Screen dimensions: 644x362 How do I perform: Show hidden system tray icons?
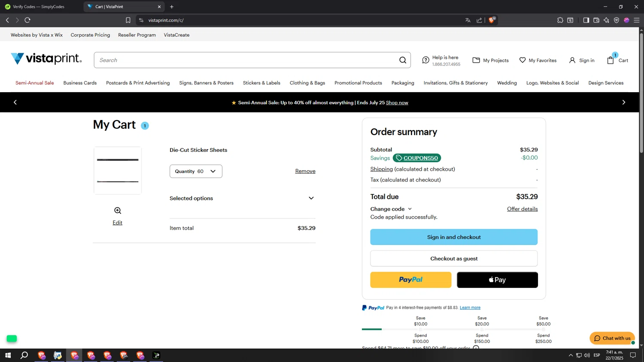click(x=571, y=355)
